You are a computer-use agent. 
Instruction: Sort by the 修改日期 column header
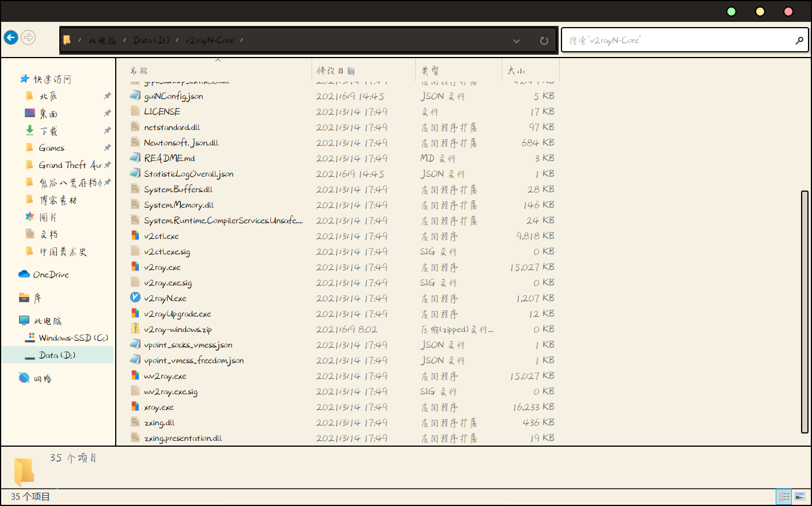tap(336, 70)
